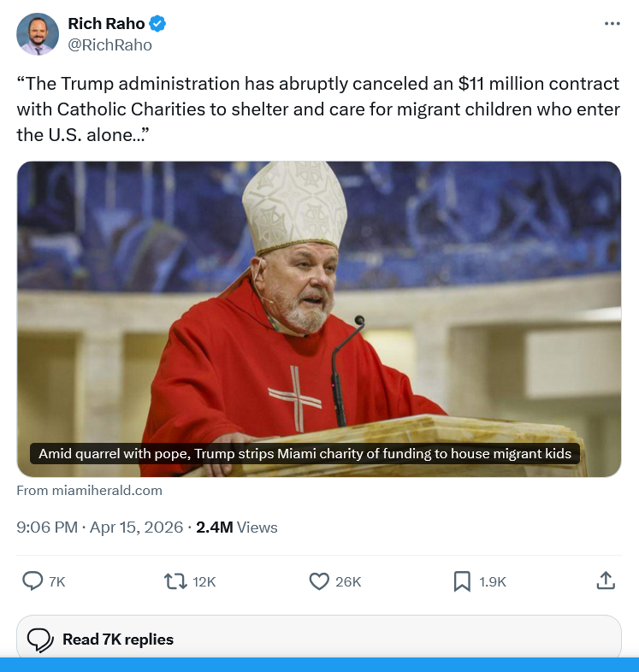This screenshot has height=672, width=639.
Task: Open the share upload icon
Action: coord(606,581)
